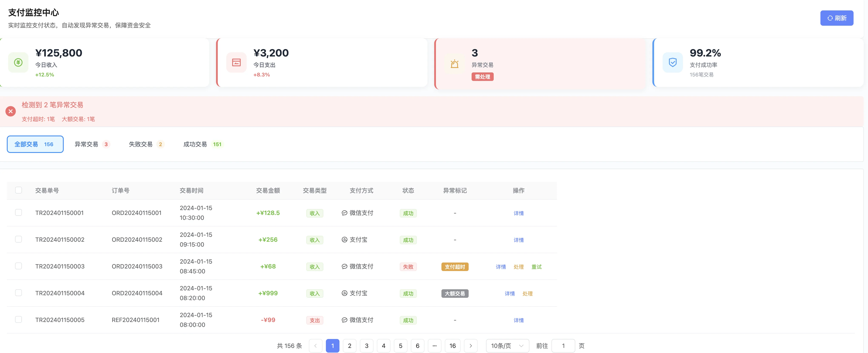Open 详情 for transaction TR202401150001
Viewport: 868px width, 353px height.
pyautogui.click(x=519, y=213)
